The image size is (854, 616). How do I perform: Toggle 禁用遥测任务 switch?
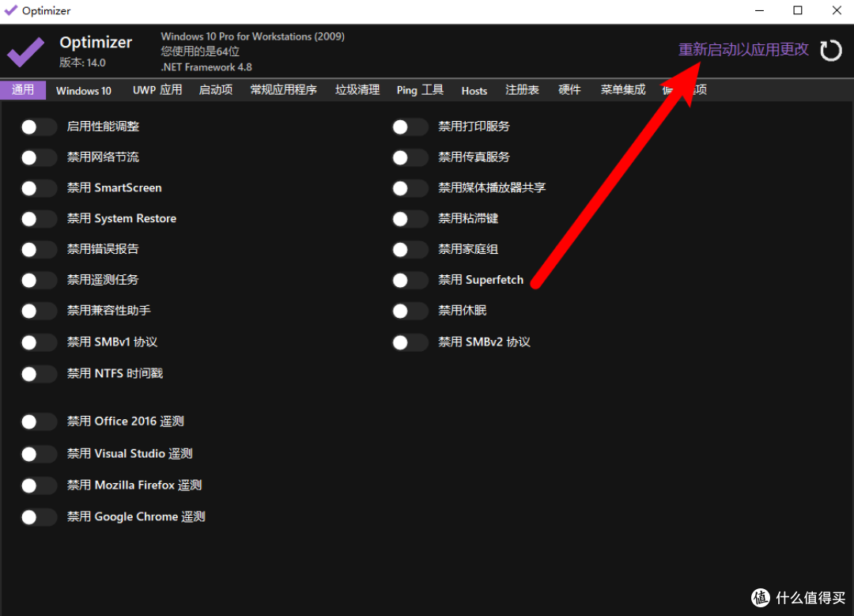(x=39, y=281)
